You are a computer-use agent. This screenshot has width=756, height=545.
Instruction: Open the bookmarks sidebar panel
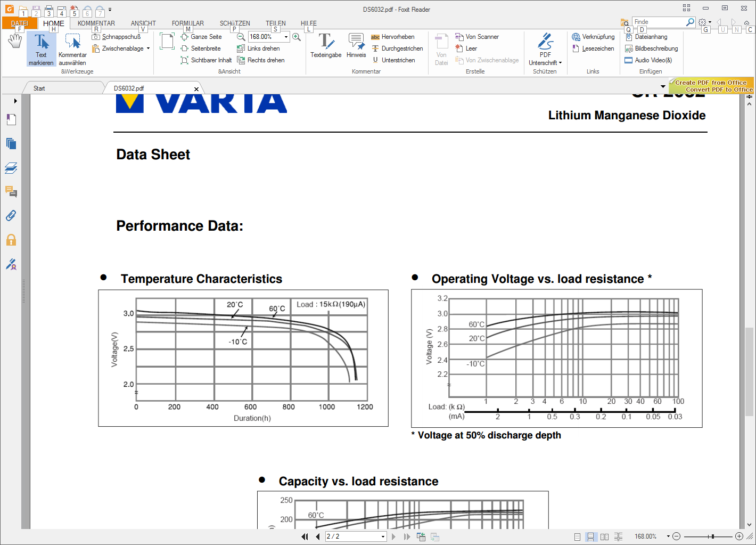[x=11, y=119]
